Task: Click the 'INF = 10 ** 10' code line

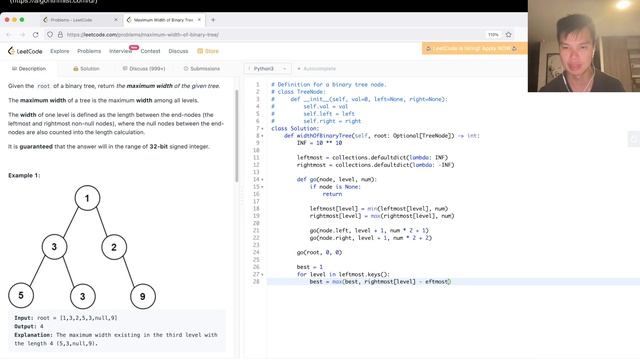Action: point(319,143)
